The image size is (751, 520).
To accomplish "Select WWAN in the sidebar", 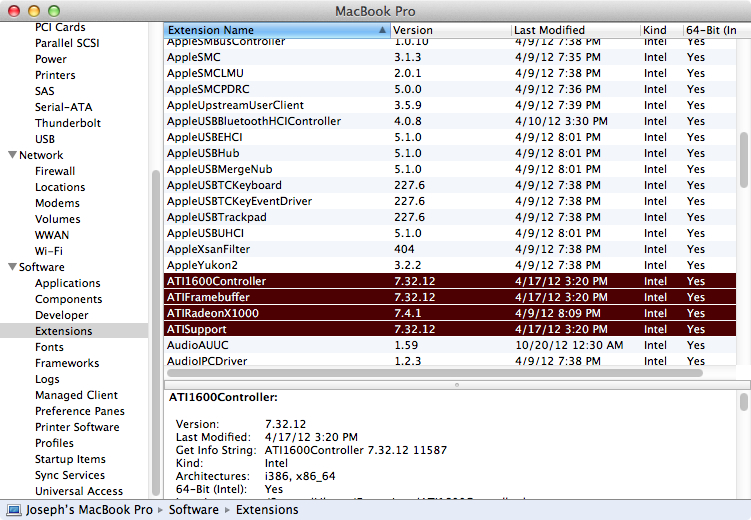I will coord(52,235).
